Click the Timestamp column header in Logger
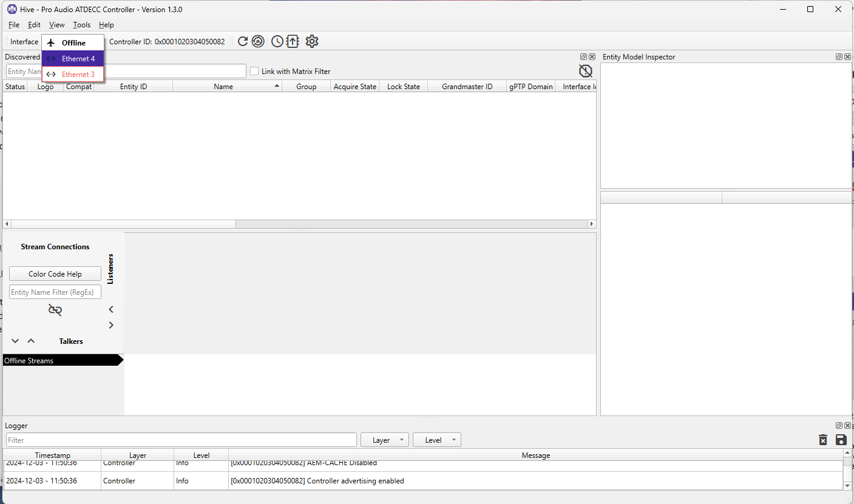 coord(52,455)
